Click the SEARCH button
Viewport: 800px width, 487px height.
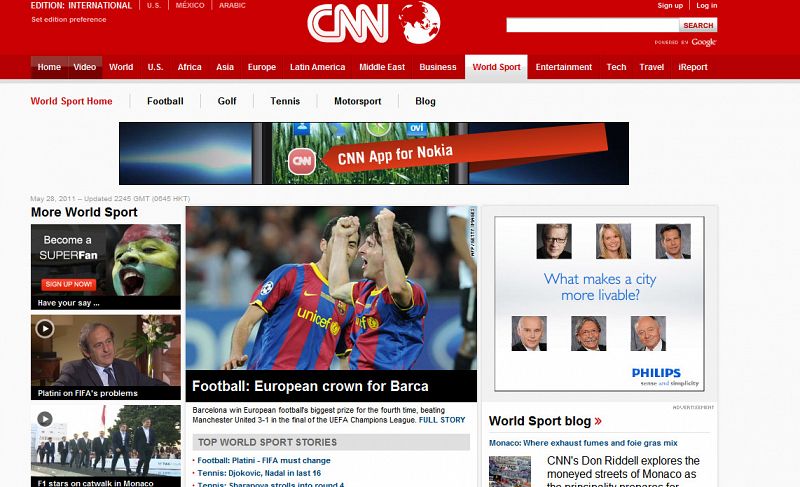(698, 25)
